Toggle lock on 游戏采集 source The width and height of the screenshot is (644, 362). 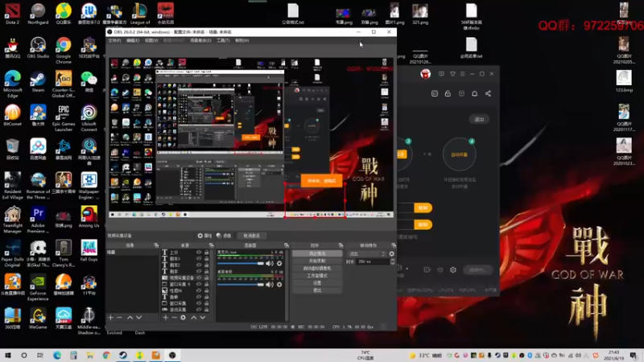(207, 310)
